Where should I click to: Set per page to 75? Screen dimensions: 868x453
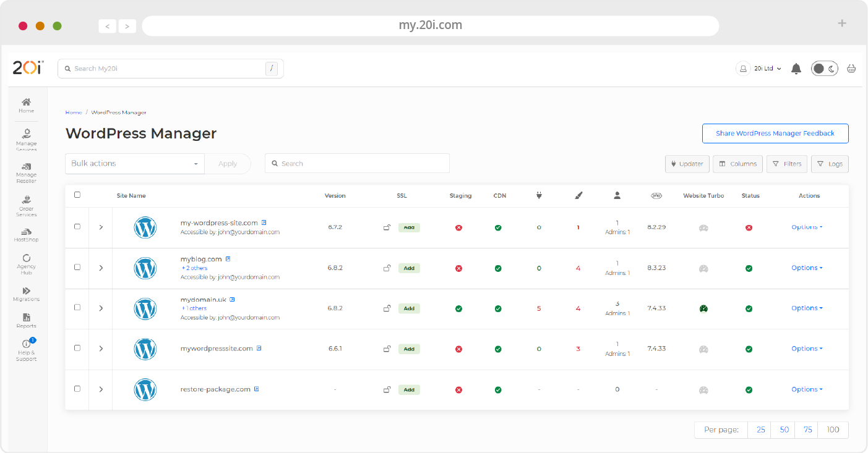click(x=807, y=430)
